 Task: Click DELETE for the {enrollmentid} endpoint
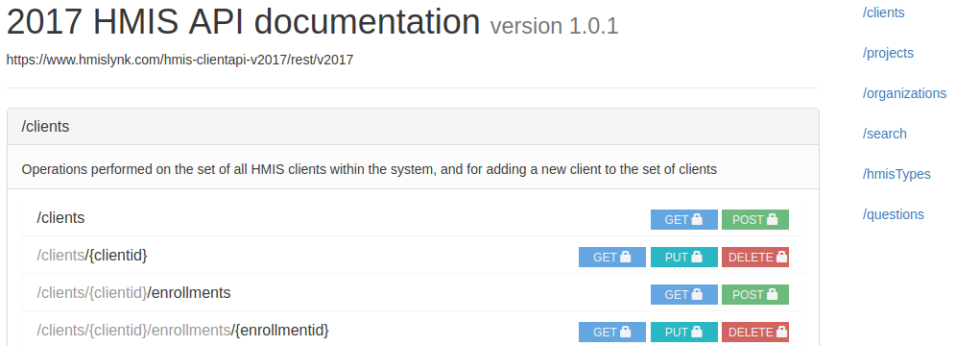755,333
